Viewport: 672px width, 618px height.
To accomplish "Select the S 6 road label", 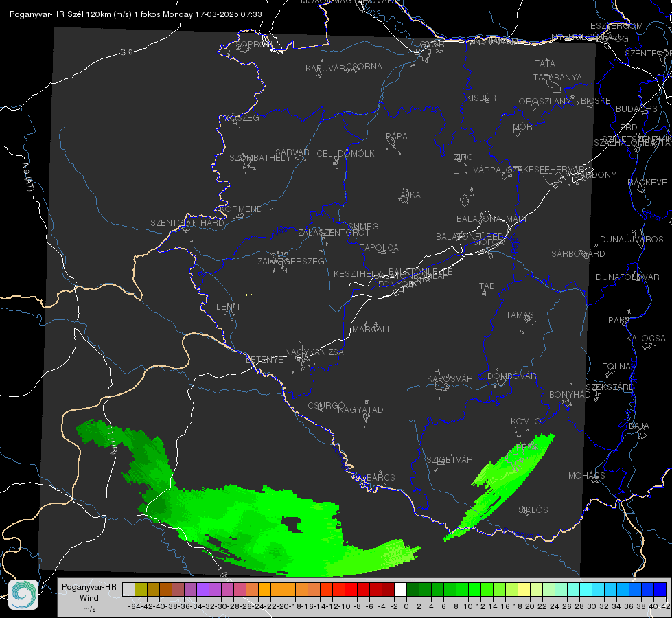I will tap(126, 52).
